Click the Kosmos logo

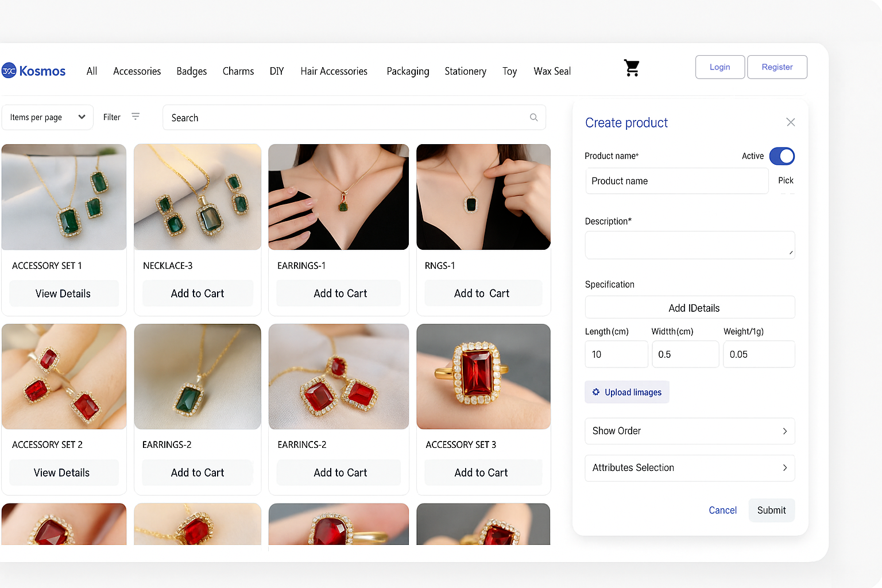pos(34,71)
